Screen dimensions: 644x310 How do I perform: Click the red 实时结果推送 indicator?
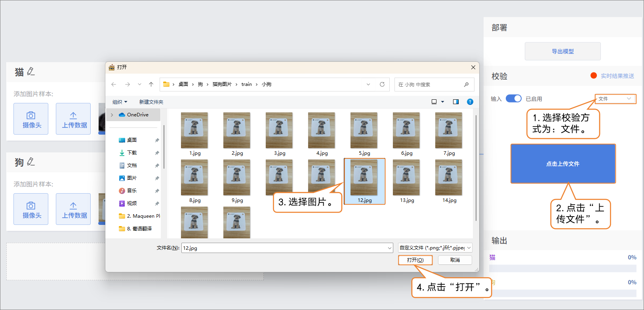point(594,76)
